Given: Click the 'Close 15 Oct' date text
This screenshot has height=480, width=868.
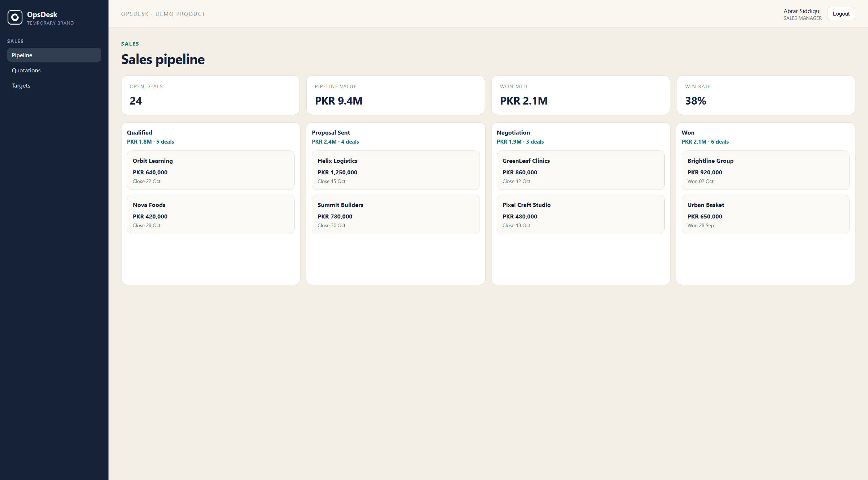Looking at the screenshot, I should 331,182.
